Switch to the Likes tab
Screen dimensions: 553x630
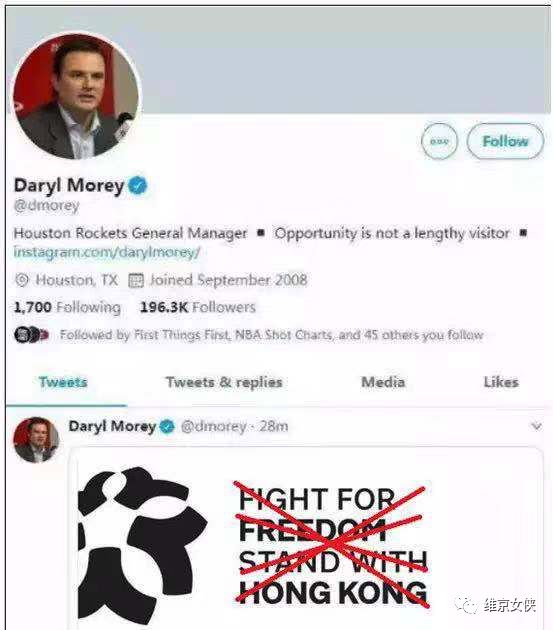pyautogui.click(x=501, y=382)
